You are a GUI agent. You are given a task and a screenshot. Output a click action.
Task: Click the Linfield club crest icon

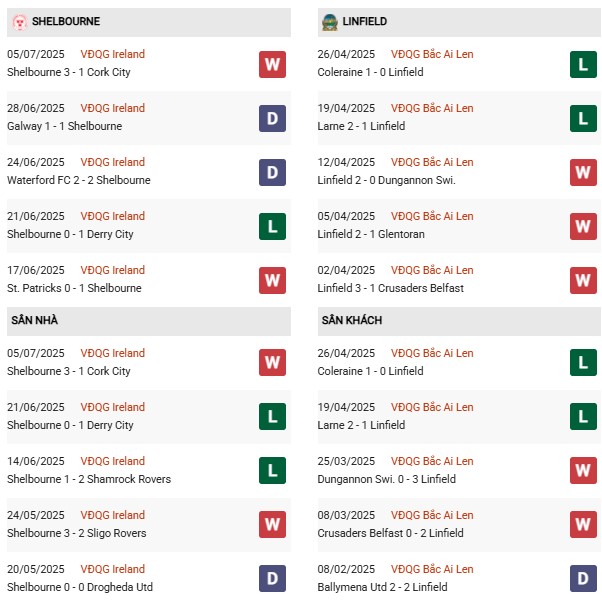[330, 21]
